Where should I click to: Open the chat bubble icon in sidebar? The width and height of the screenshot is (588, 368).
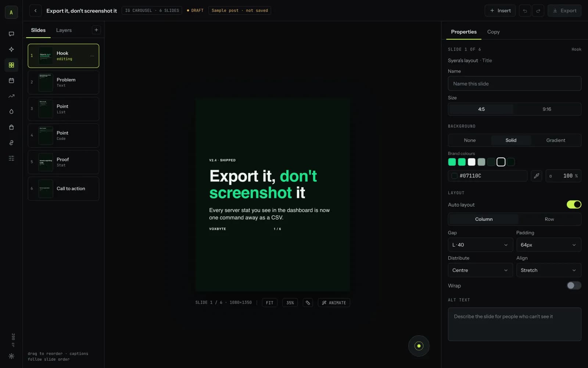pyautogui.click(x=11, y=34)
